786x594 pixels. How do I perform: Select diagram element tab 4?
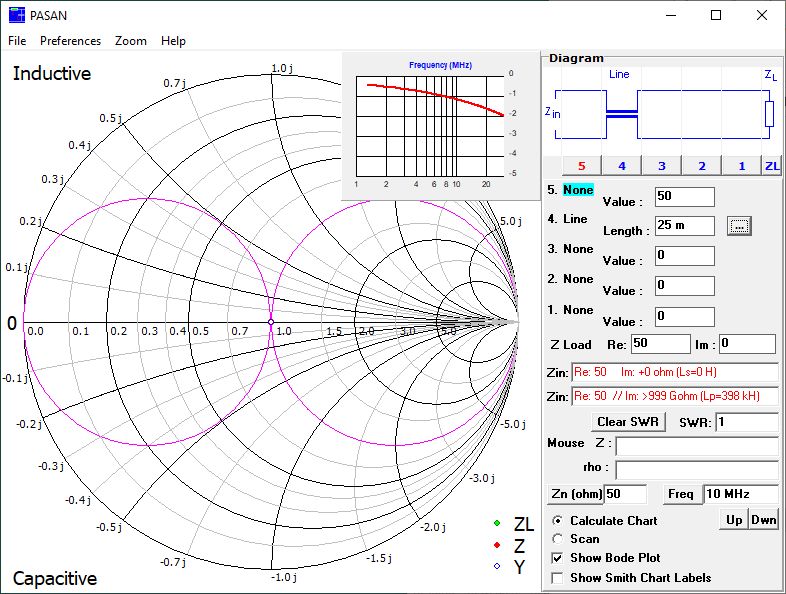point(622,165)
